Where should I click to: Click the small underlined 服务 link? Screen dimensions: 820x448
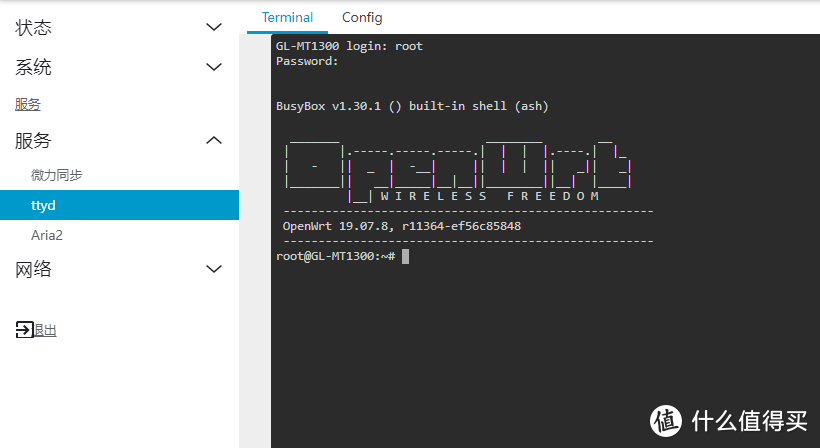(x=27, y=104)
